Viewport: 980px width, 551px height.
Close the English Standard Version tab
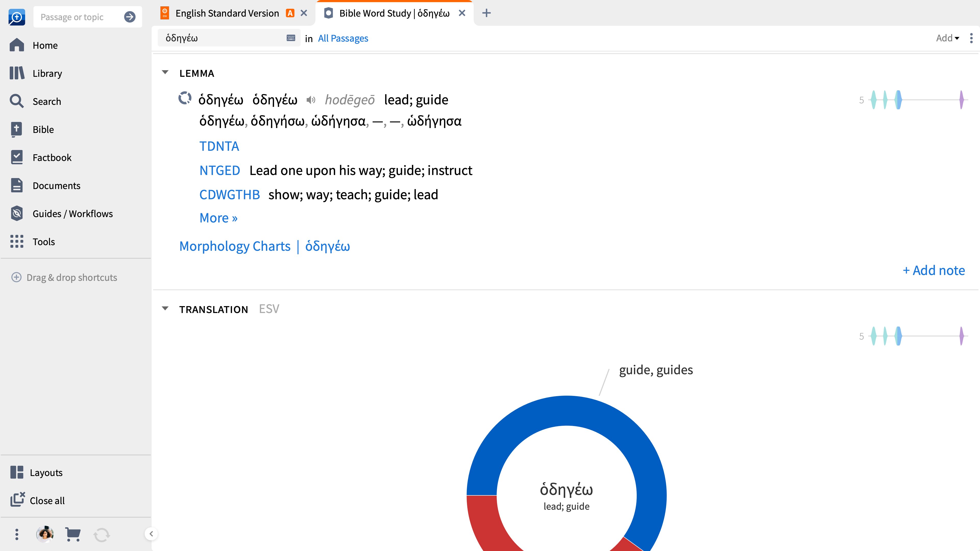(x=304, y=13)
